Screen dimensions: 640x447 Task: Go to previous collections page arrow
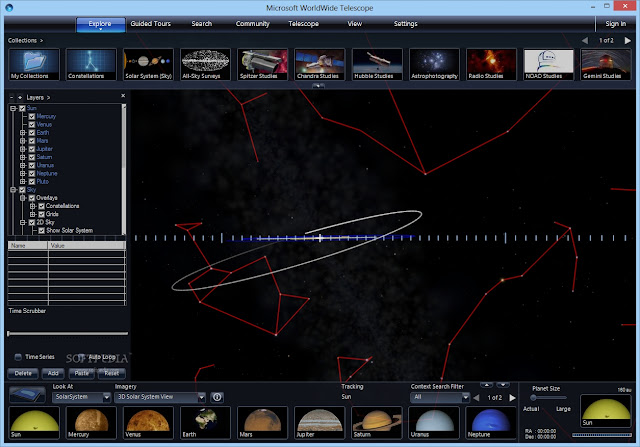click(585, 40)
